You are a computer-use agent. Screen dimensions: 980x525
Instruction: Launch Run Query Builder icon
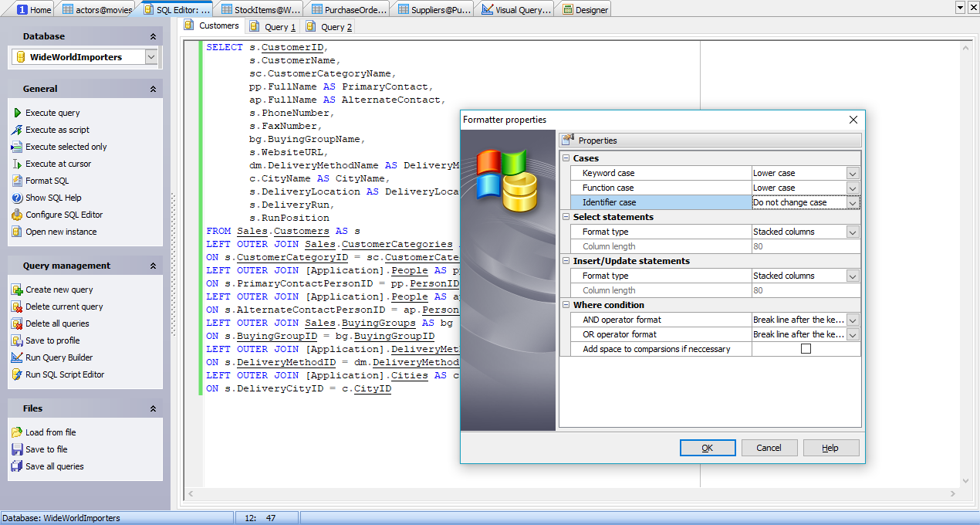coord(17,357)
